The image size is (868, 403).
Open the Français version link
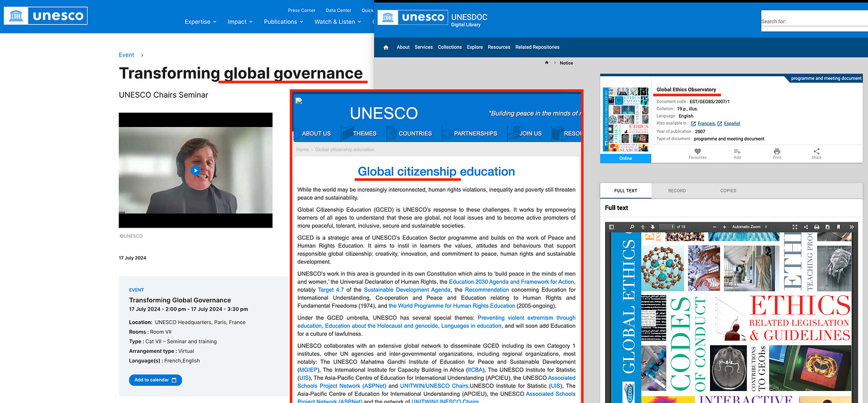tap(706, 123)
